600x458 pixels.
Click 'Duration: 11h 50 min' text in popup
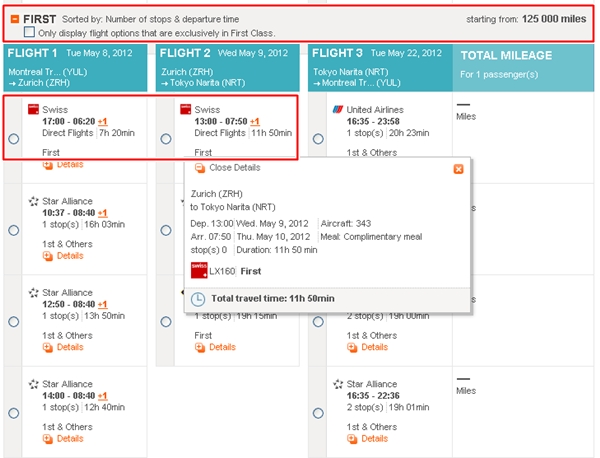[x=277, y=250]
